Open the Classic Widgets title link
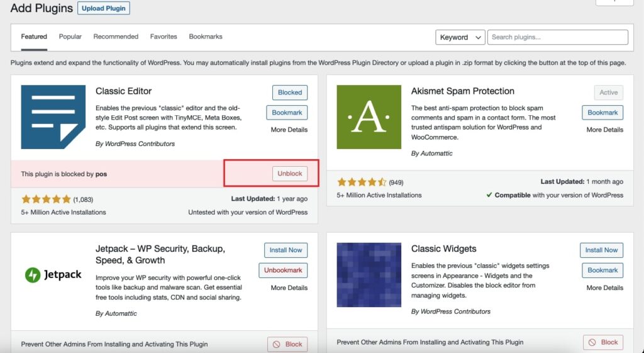 tap(443, 249)
